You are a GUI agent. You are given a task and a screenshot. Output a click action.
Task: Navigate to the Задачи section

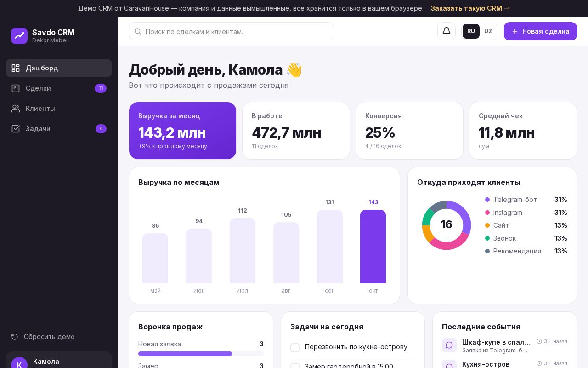pos(59,129)
